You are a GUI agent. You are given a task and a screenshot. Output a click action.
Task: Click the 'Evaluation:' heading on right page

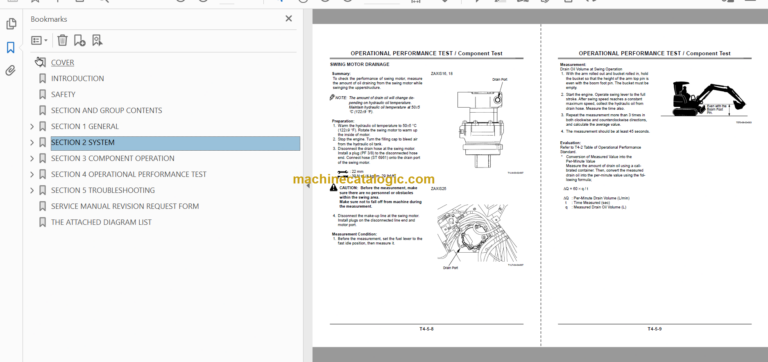[x=570, y=143]
